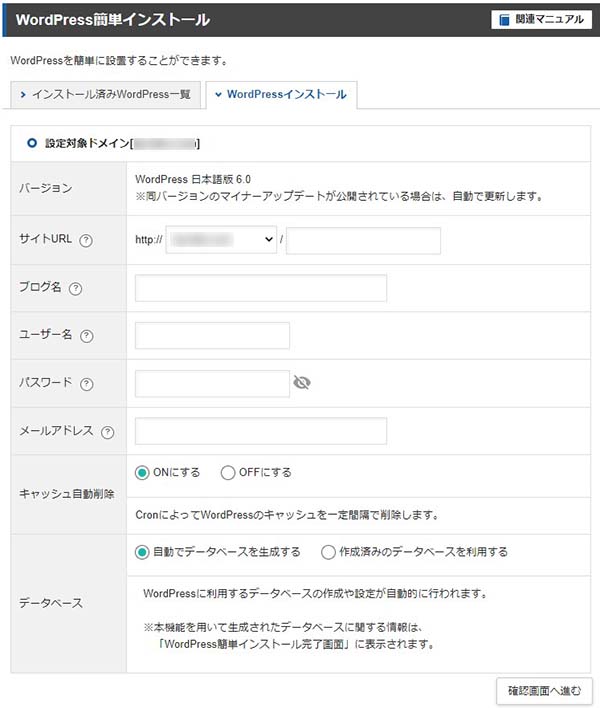Click the WordPress 日本語版 6.0 version text
The height and width of the screenshot is (708, 600).
pos(193,179)
